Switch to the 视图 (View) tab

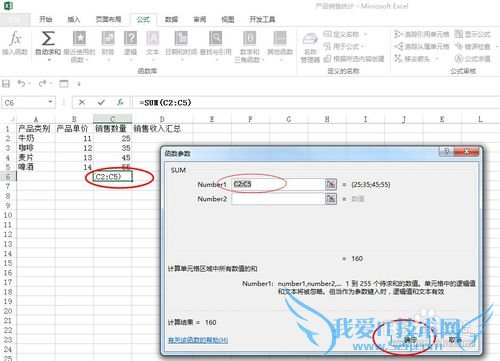(x=228, y=19)
